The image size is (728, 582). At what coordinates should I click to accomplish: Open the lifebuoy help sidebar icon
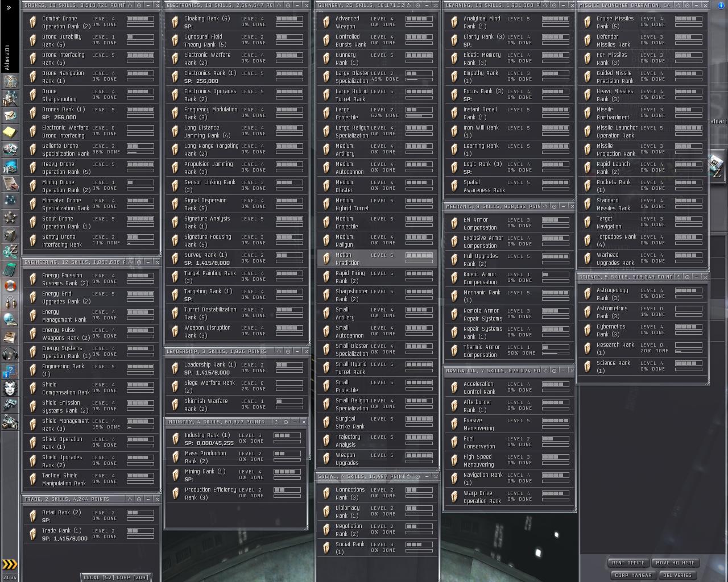point(10,285)
